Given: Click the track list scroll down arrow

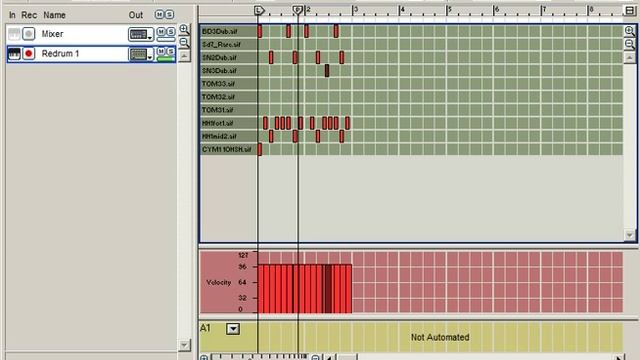Looking at the screenshot, I should (x=184, y=345).
